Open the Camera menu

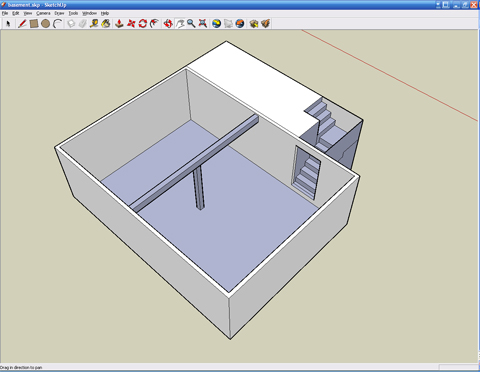(x=43, y=13)
